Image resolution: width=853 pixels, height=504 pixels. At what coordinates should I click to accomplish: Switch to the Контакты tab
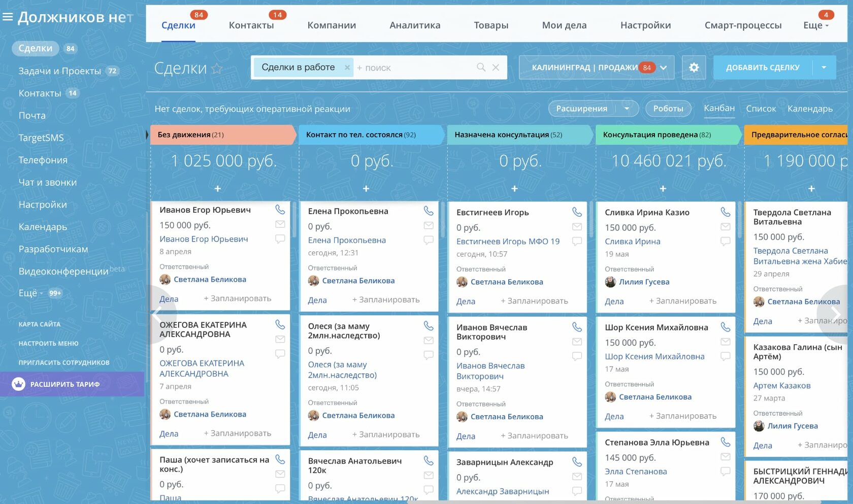pos(251,24)
